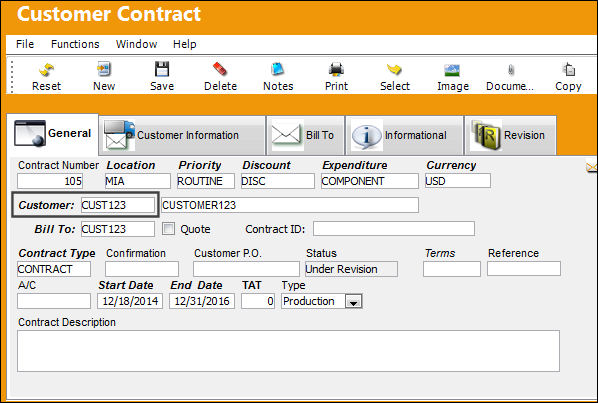Open the Image toolbar icon
This screenshot has height=403, width=598.
click(452, 70)
